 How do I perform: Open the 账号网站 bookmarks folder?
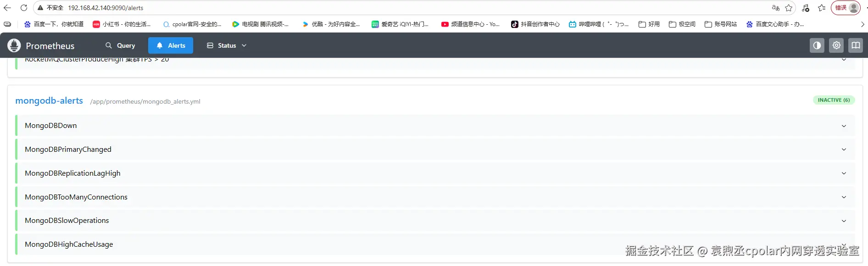[721, 24]
